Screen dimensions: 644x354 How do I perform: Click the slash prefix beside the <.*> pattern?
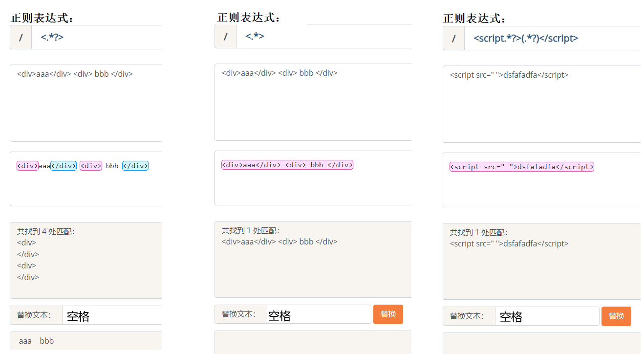click(226, 36)
